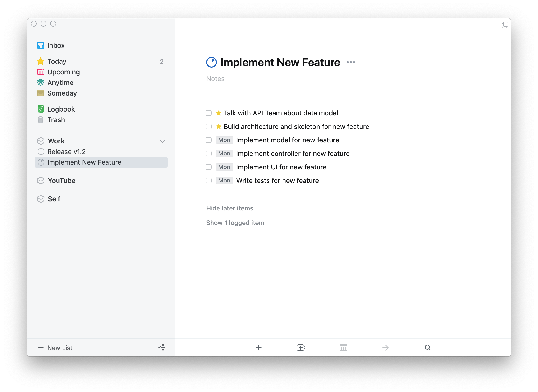Viewport: 538px width, 392px height.
Task: Open YouTube area in sidebar
Action: (x=61, y=180)
